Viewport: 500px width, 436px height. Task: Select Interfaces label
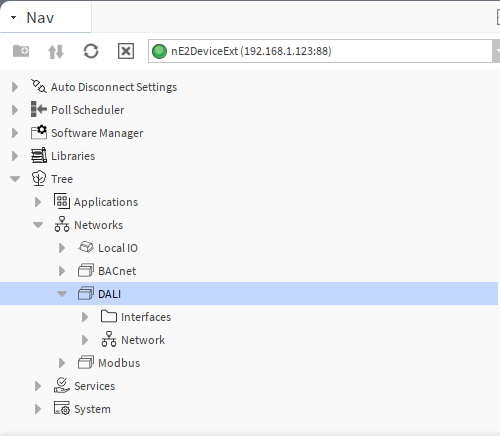(146, 317)
